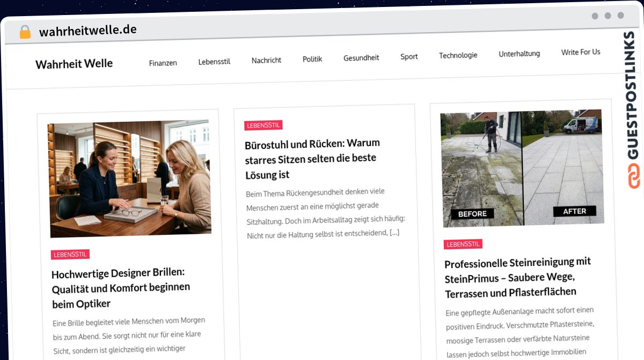The height and width of the screenshot is (360, 644).
Task: Click the Lebensstil tag on Steinreinigung post
Action: [x=463, y=244]
